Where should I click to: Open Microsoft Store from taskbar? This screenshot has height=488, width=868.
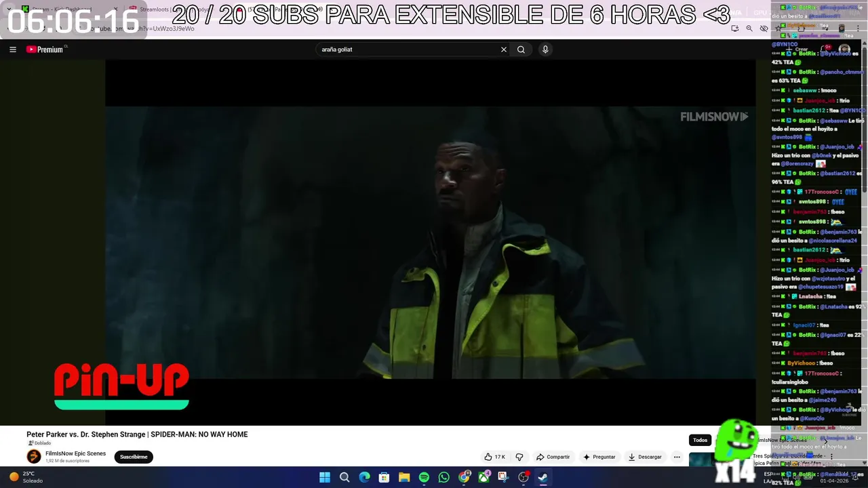click(x=384, y=477)
